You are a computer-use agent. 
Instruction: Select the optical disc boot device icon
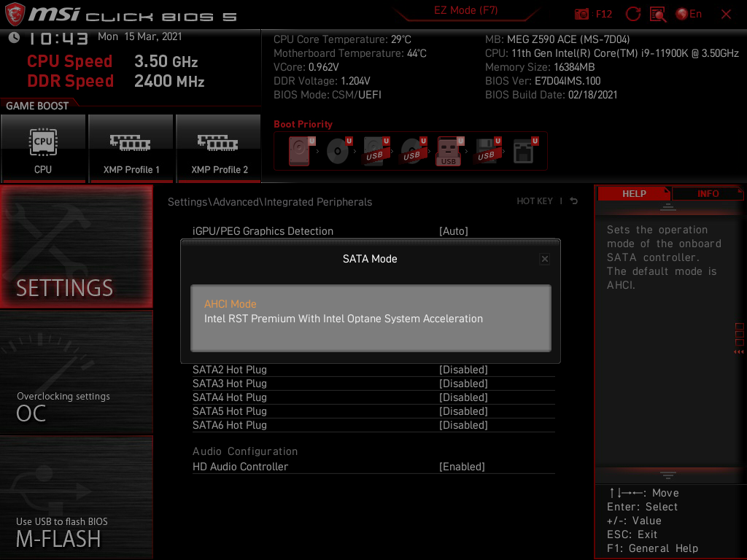338,151
